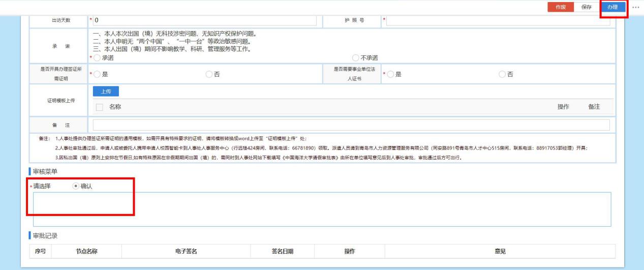Click the blue 办理 button
This screenshot has width=644, height=270.
click(612, 7)
